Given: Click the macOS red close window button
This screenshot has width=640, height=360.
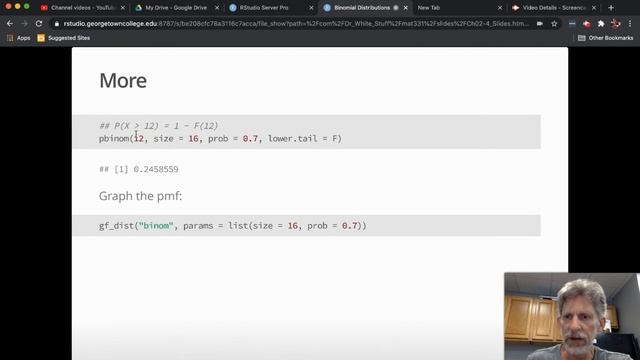Looking at the screenshot, I should pos(8,7).
